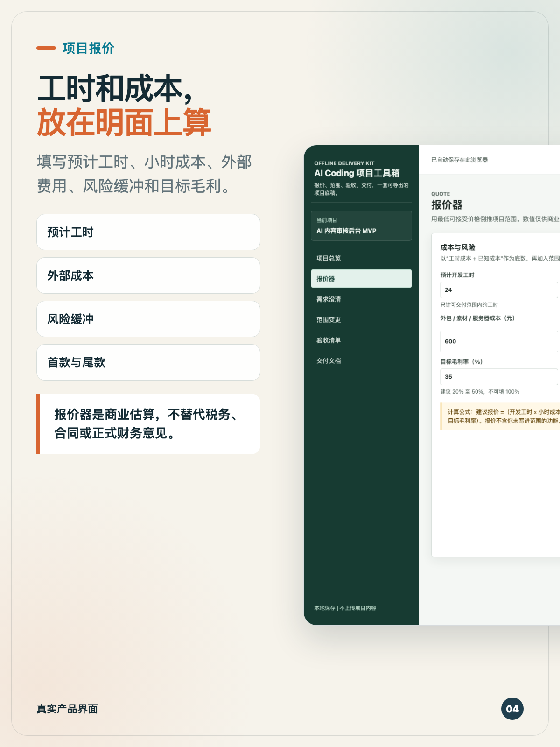
Task: Click the 已自动保存在此浏览器 status text
Action: [x=460, y=160]
